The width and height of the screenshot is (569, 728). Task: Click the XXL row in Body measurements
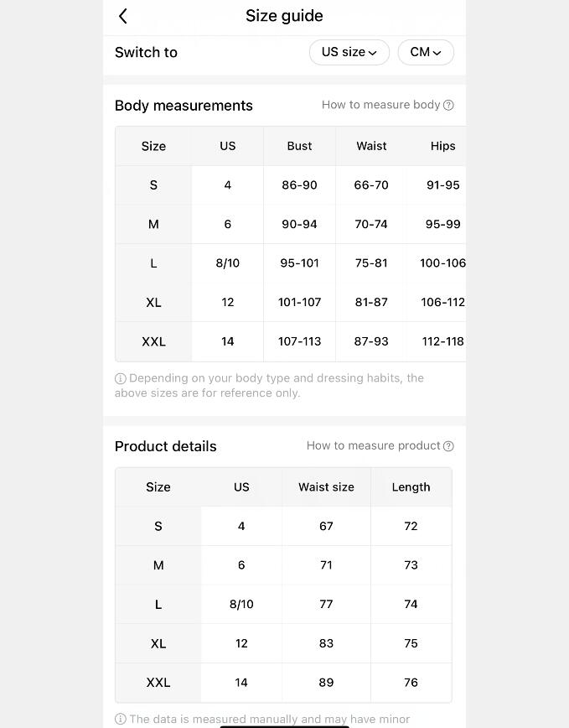pyautogui.click(x=153, y=341)
